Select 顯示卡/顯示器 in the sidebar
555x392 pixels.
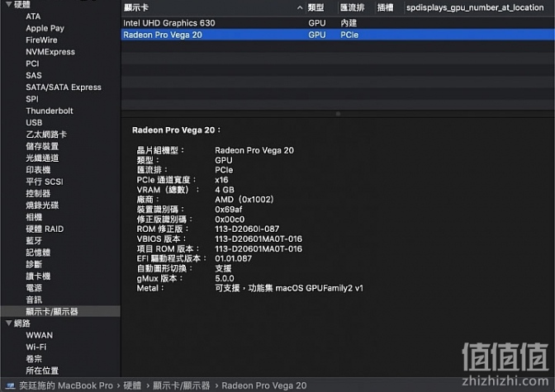pos(52,311)
